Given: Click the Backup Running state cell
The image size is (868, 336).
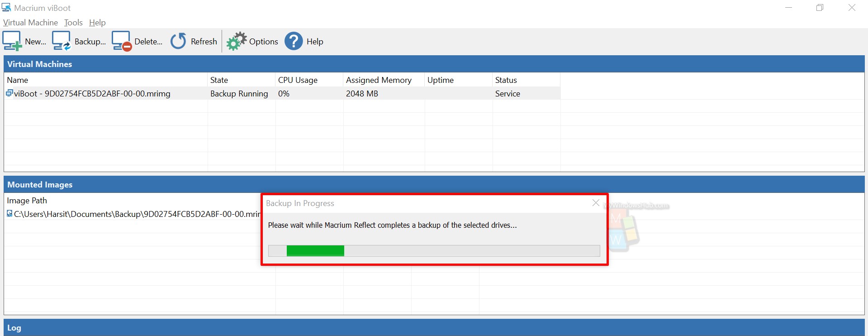Looking at the screenshot, I should (239, 93).
